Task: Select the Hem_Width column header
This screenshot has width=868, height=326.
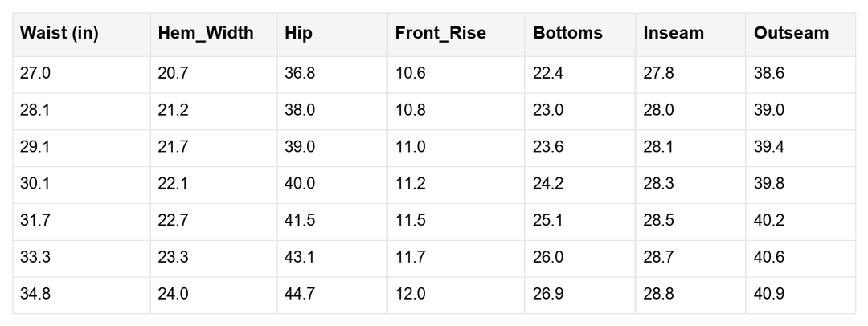Action: click(x=213, y=35)
